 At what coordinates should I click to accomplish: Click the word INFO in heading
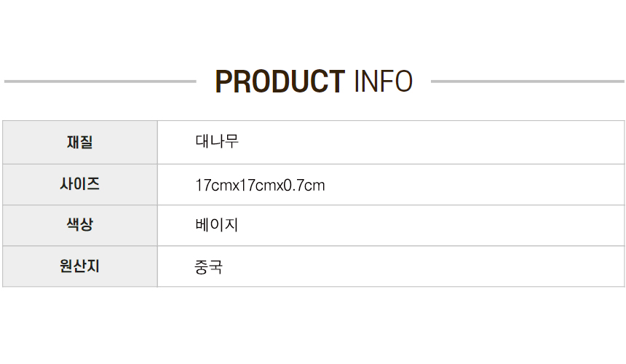384,82
